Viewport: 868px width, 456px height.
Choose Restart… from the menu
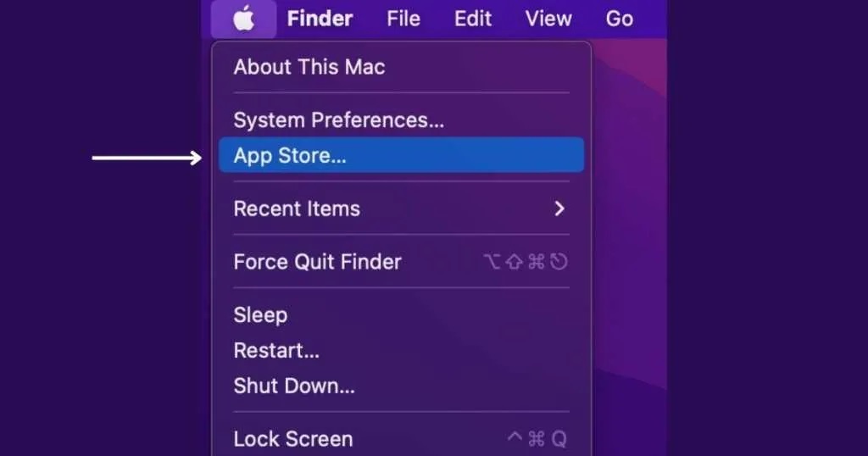[401, 350]
